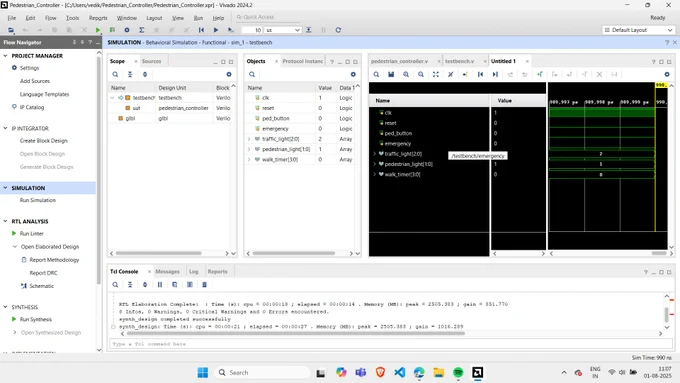Expand pedestrian_light[1:0] in waveform Name column
The width and height of the screenshot is (680, 383).
click(375, 164)
